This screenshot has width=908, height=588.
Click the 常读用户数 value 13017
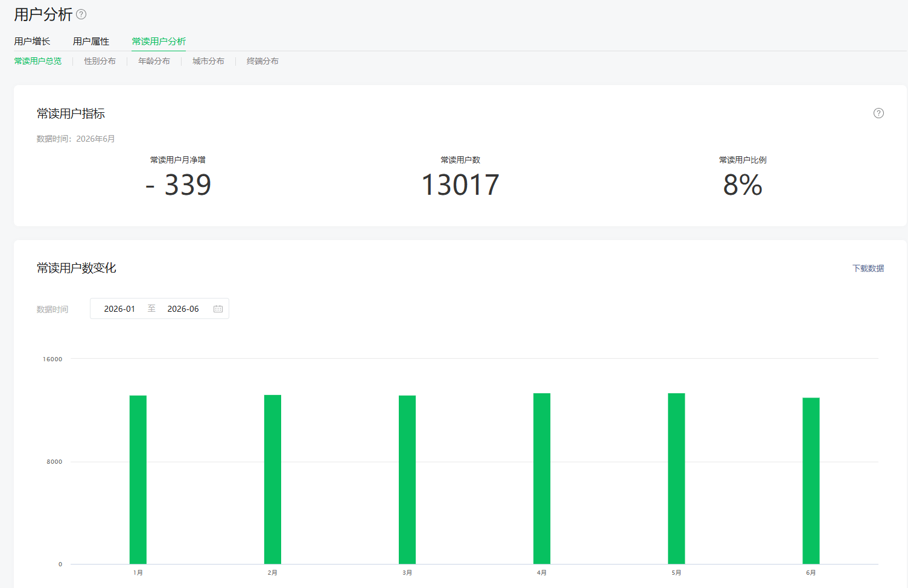pos(460,185)
